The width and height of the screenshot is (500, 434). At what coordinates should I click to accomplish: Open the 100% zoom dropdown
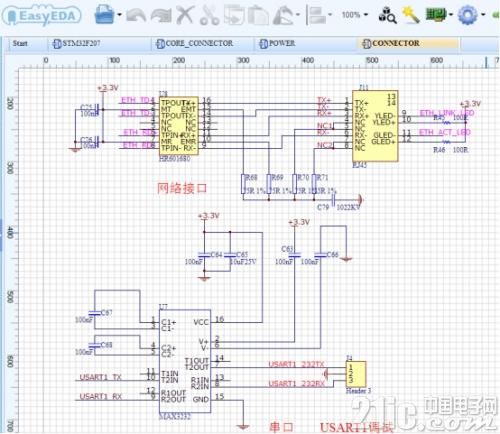coord(355,15)
